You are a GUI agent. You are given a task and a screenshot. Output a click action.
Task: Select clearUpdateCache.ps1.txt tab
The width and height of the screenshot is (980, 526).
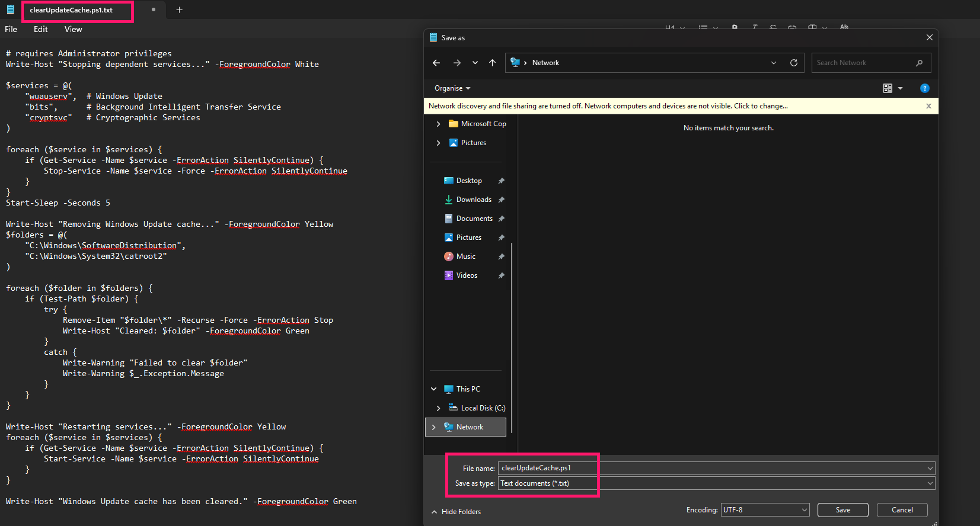pyautogui.click(x=71, y=10)
